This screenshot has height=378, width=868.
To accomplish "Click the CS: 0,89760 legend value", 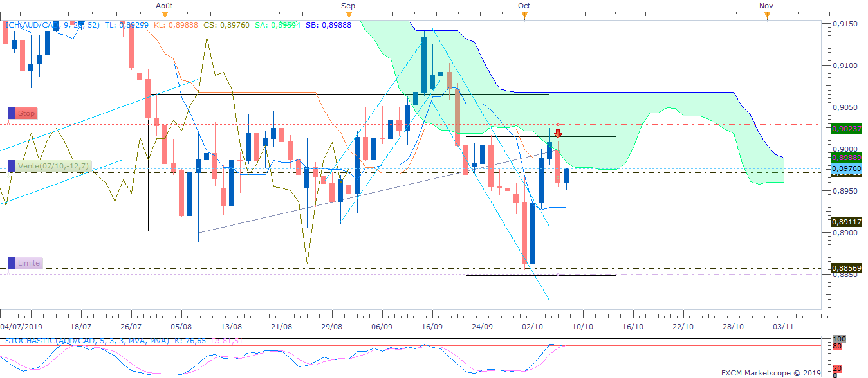I will [x=226, y=25].
